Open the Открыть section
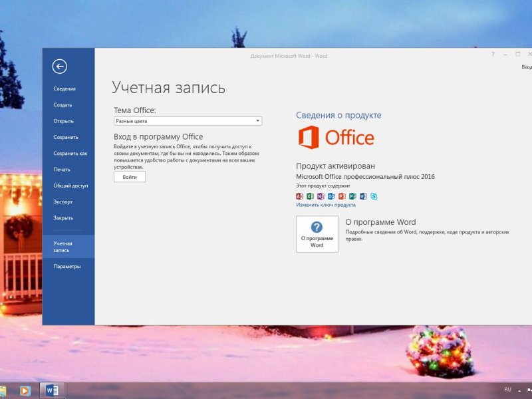Image resolution: width=532 pixels, height=399 pixels. (63, 121)
